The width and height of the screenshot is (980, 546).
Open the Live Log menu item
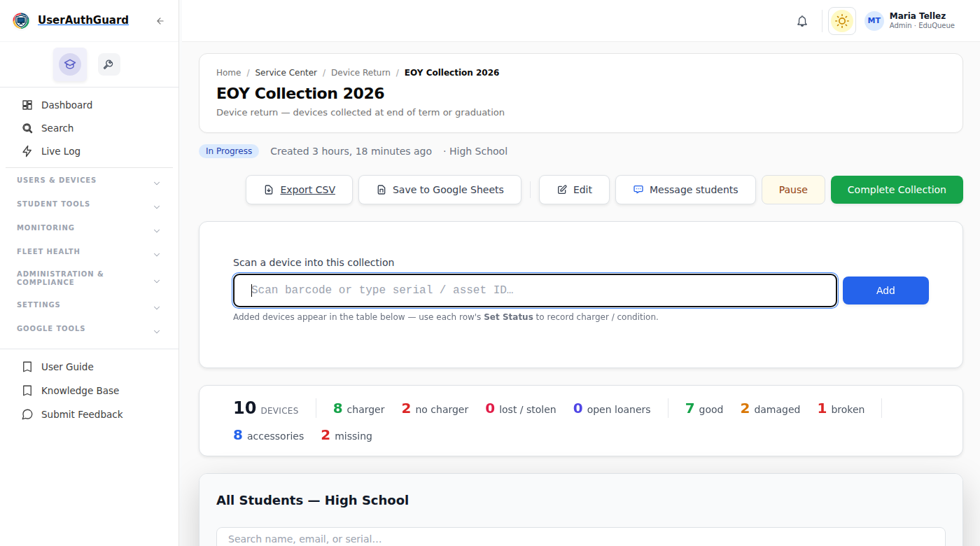tap(89, 151)
